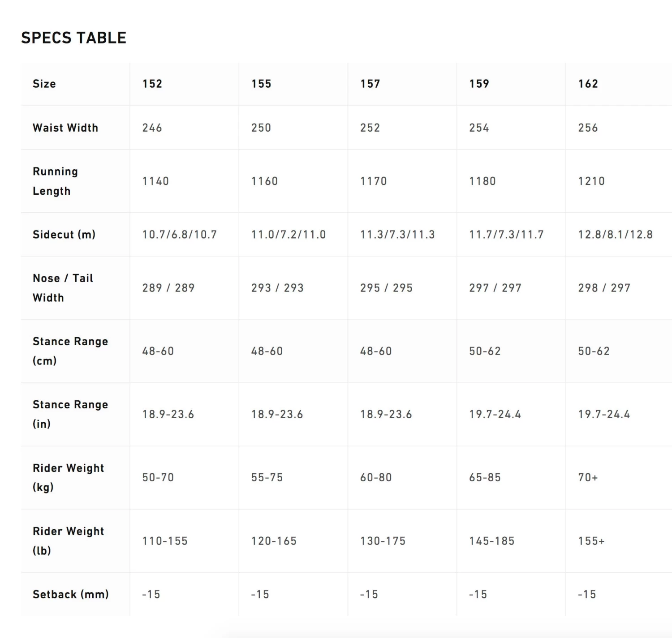Click the SPECS TABLE heading
The width and height of the screenshot is (672, 638).
74,38
